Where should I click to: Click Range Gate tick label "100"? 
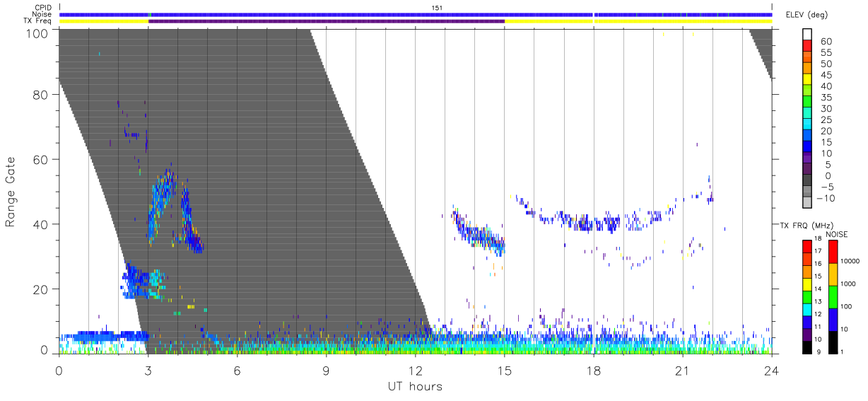[37, 33]
